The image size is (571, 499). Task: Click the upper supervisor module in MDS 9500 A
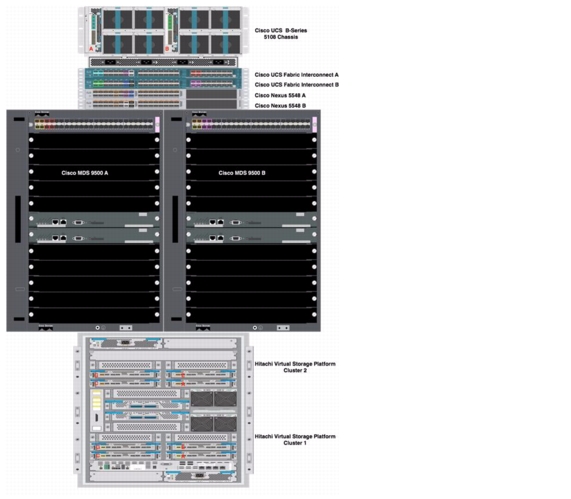click(94, 220)
